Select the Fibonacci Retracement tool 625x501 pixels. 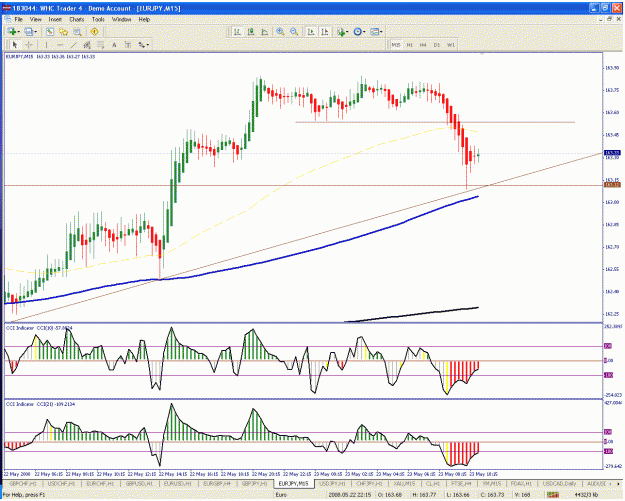point(100,45)
